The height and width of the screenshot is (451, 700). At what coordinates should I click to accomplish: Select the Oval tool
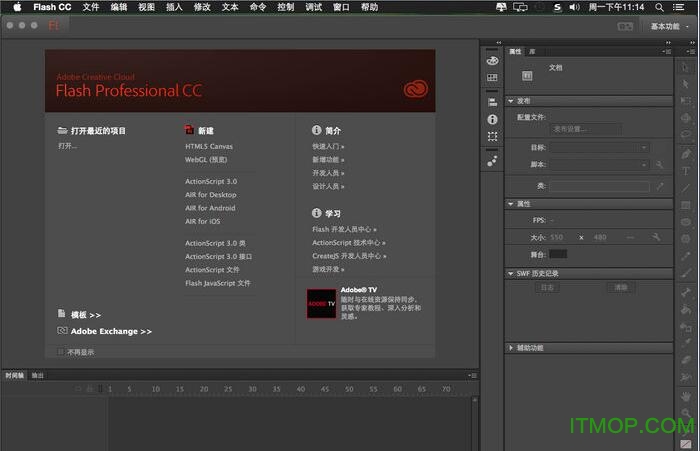(686, 222)
